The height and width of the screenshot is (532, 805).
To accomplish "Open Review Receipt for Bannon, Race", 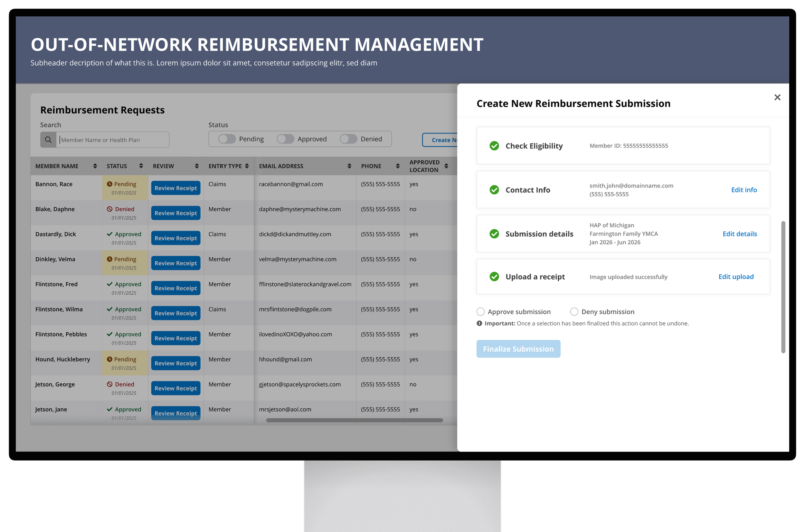I will tap(176, 188).
